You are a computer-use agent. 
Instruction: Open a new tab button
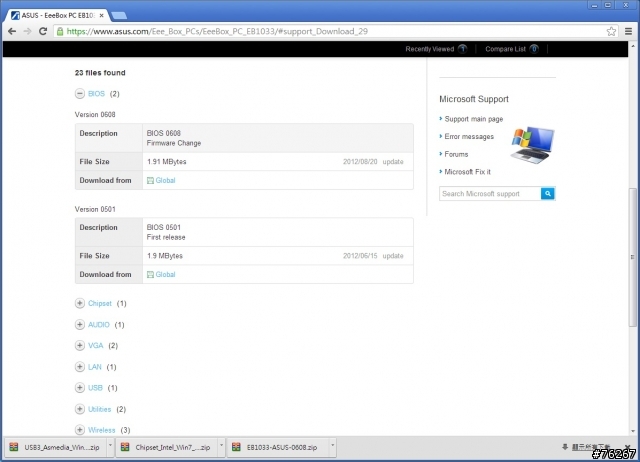point(119,16)
